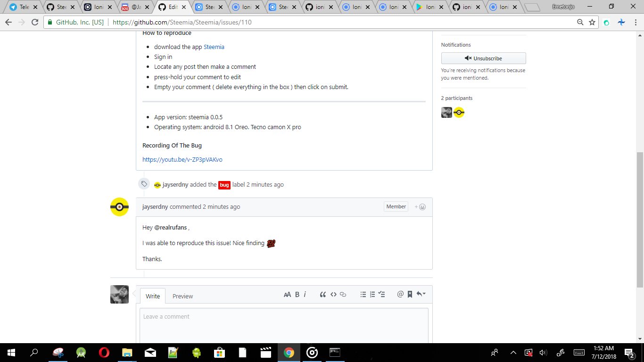Screen dimensions: 644x362
Task: Select the Write tab
Action: tap(153, 296)
